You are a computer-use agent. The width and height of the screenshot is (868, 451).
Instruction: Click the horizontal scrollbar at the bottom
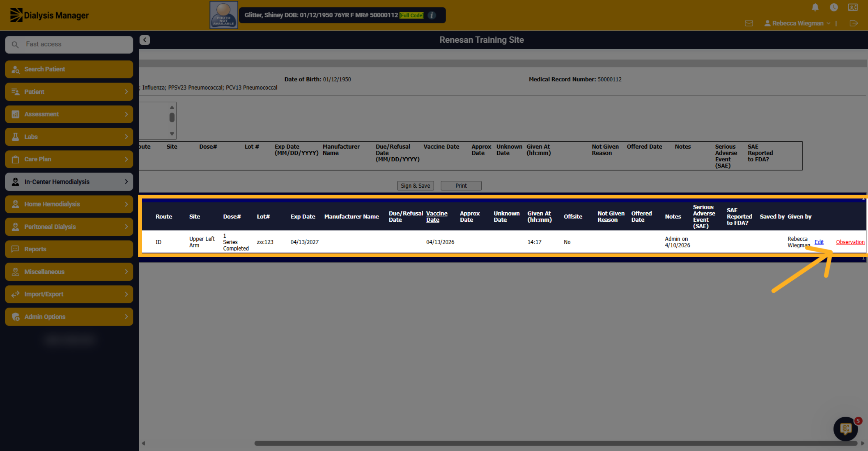(x=556, y=443)
